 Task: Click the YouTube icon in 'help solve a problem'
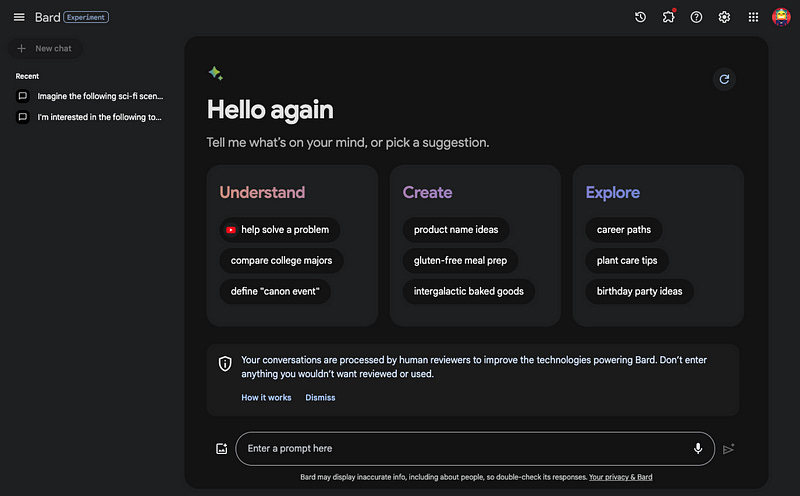(231, 230)
